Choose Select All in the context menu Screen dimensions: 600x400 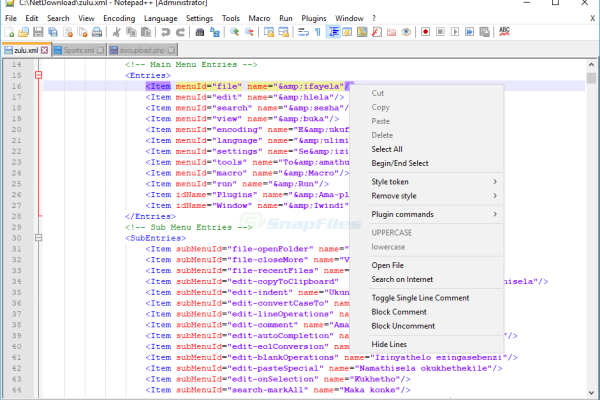387,148
